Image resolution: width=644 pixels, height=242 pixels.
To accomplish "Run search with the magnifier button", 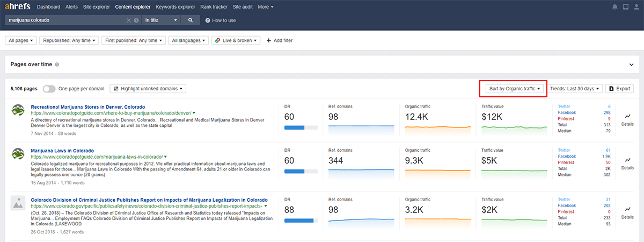I will [191, 20].
